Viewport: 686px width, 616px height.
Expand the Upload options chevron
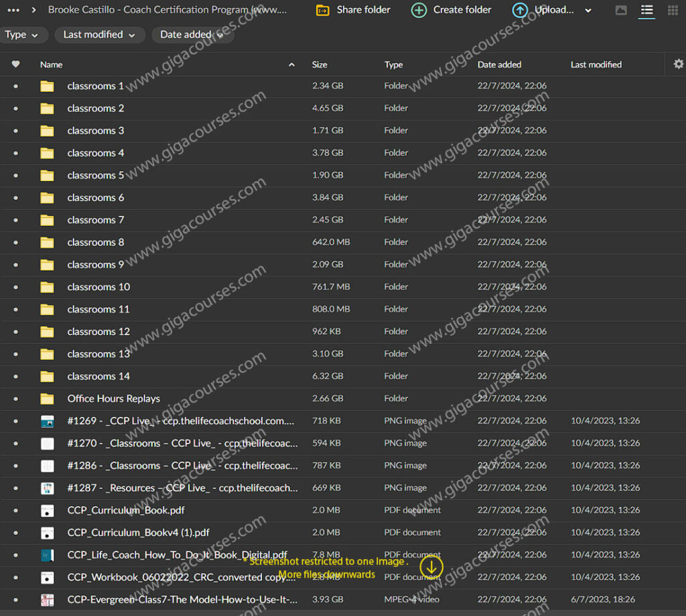[x=588, y=10]
